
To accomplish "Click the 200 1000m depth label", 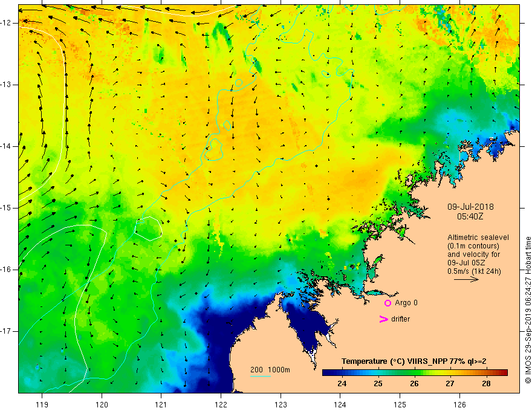I will click(x=270, y=370).
